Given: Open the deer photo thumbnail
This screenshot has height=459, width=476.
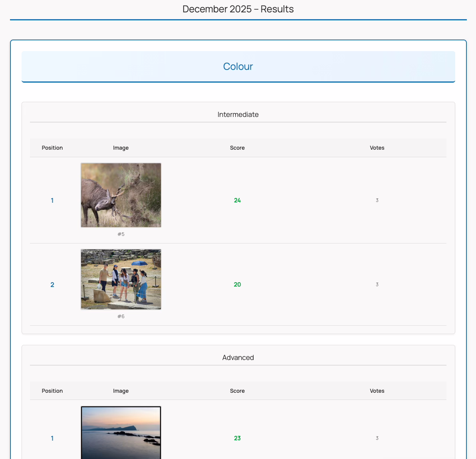Looking at the screenshot, I should [x=121, y=195].
